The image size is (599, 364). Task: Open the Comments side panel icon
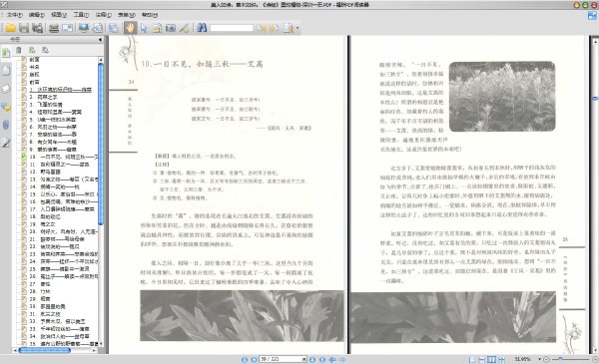pyautogui.click(x=6, y=107)
